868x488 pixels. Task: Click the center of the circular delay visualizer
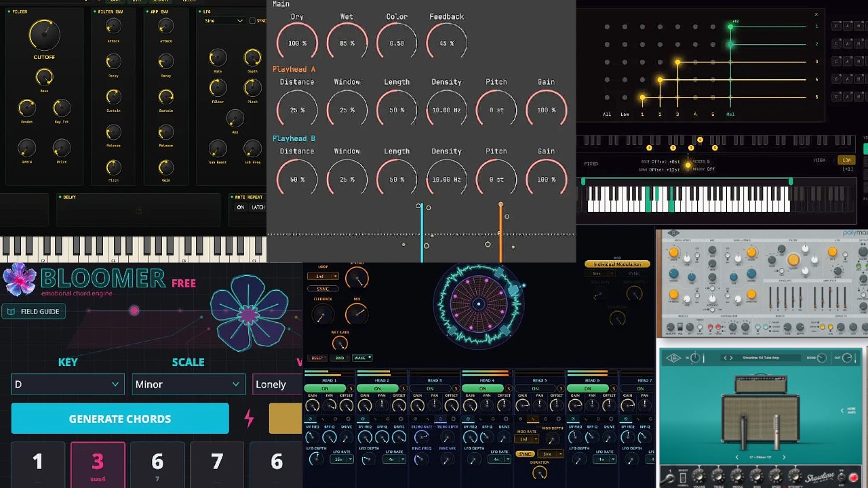coord(478,304)
